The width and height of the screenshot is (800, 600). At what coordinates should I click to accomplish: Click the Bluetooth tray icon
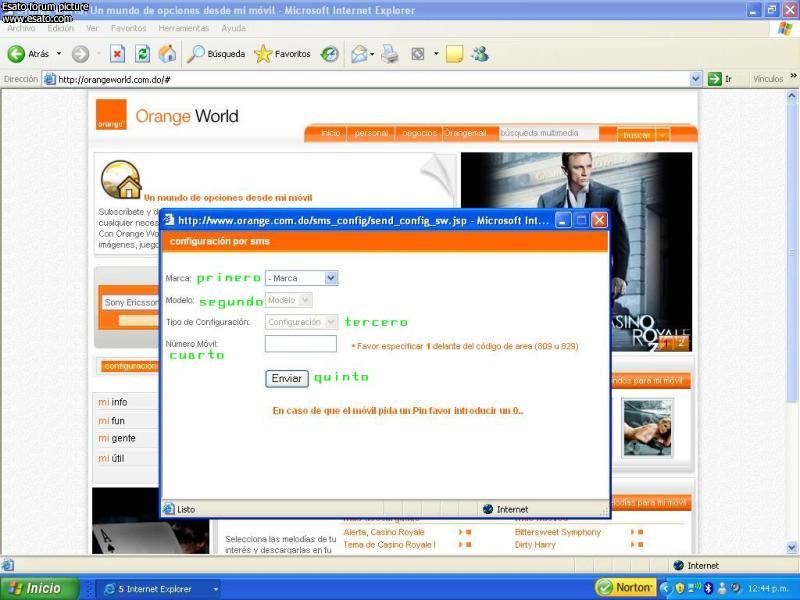pos(708,588)
